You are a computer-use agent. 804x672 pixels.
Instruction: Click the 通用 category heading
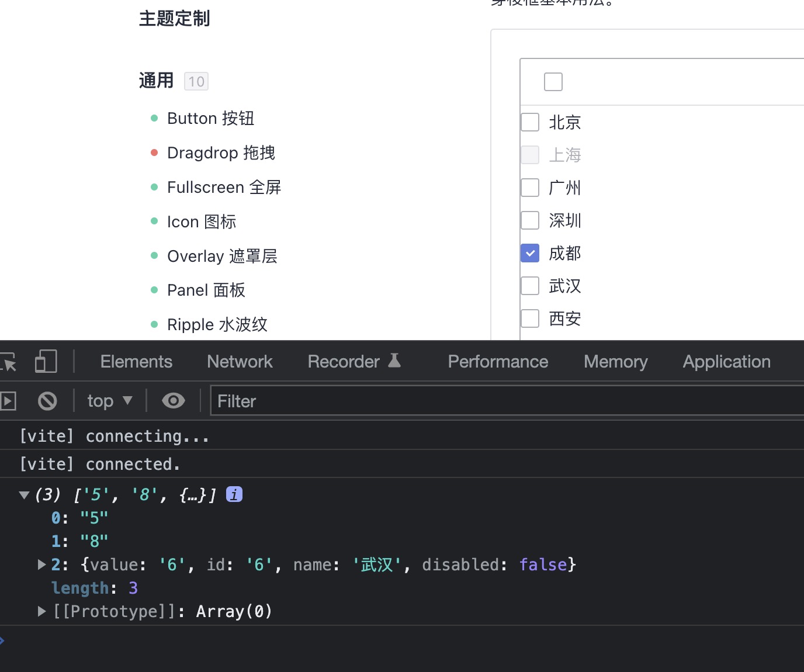(x=156, y=80)
